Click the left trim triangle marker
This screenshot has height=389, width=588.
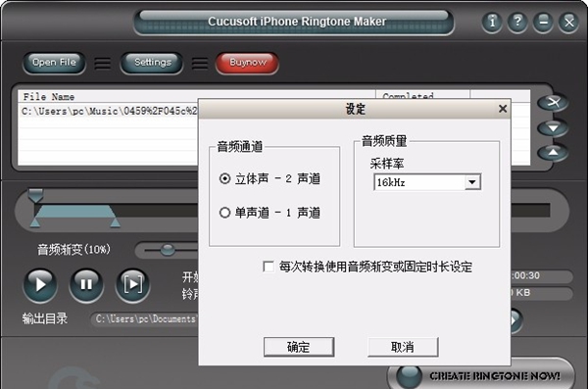click(35, 223)
